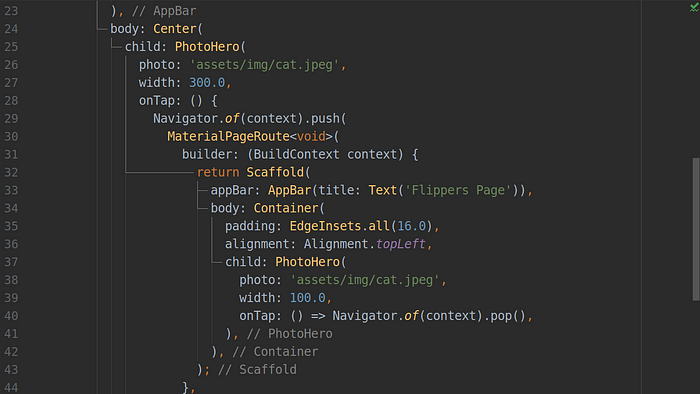Click 'appBar:' parameter on line 33
Screen dimensions: 700x394
[x=235, y=191]
